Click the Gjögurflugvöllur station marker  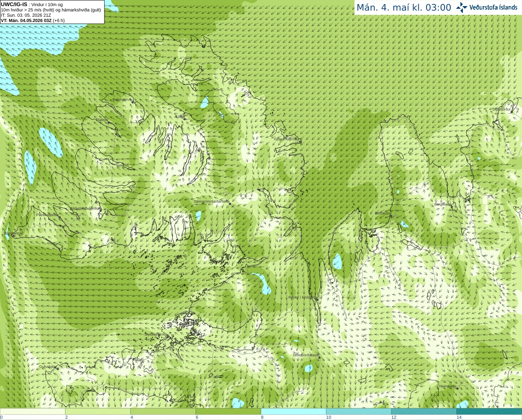[x=300, y=141]
